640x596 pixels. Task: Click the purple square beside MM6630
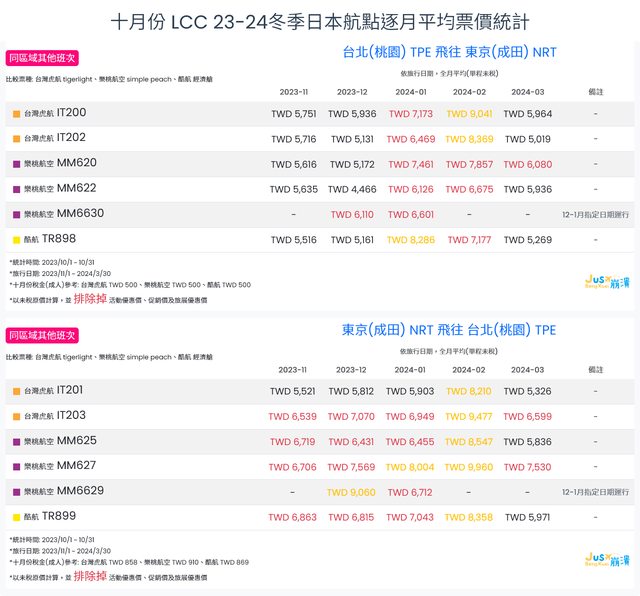[16, 215]
